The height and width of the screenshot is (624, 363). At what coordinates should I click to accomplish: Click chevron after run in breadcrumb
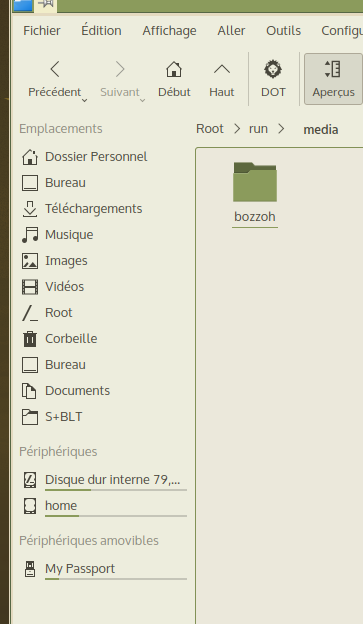click(x=281, y=129)
